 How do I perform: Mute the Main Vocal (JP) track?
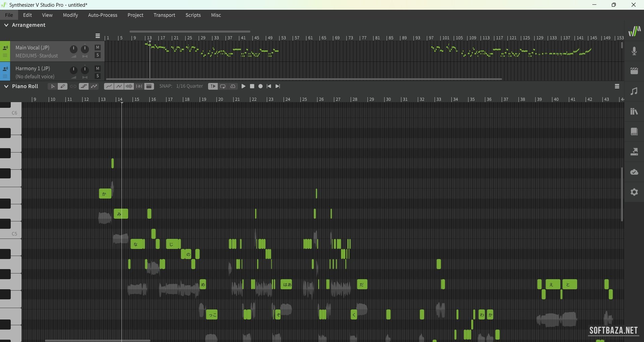point(98,47)
